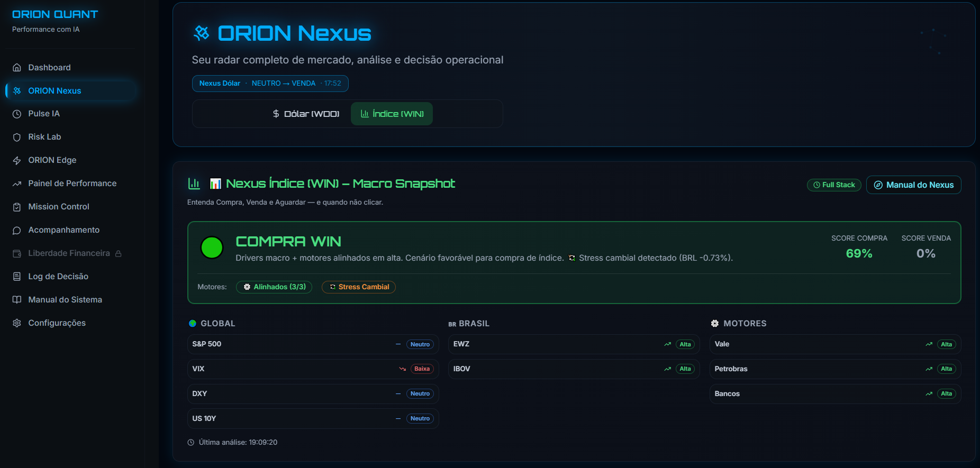Click the Petrobras upward trend arrow icon
This screenshot has height=468, width=980.
(929, 369)
